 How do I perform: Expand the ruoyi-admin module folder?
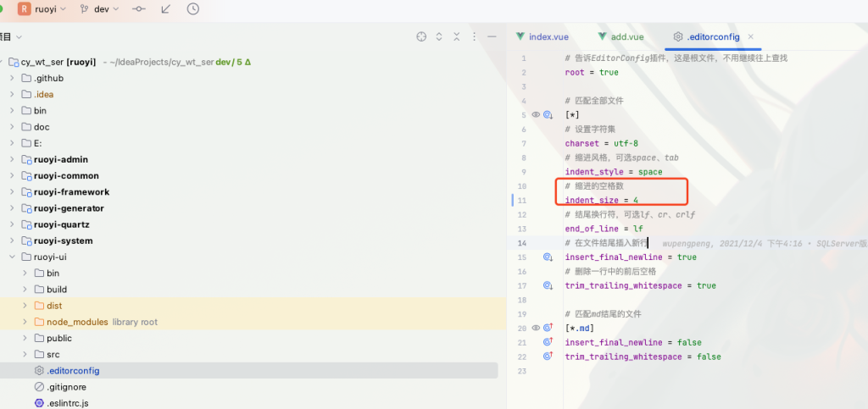(x=11, y=159)
